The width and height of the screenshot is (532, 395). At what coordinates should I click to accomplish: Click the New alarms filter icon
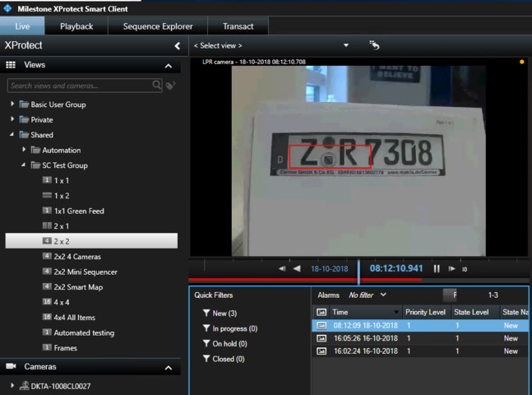click(206, 314)
